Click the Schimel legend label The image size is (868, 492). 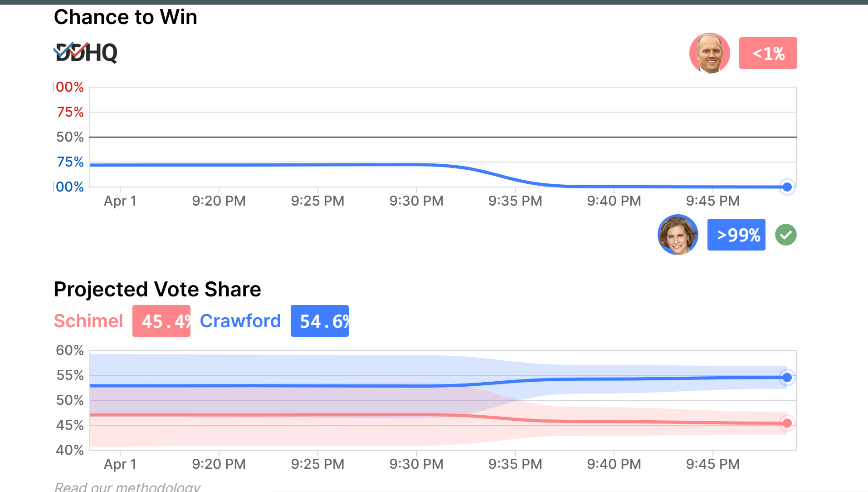pos(88,321)
